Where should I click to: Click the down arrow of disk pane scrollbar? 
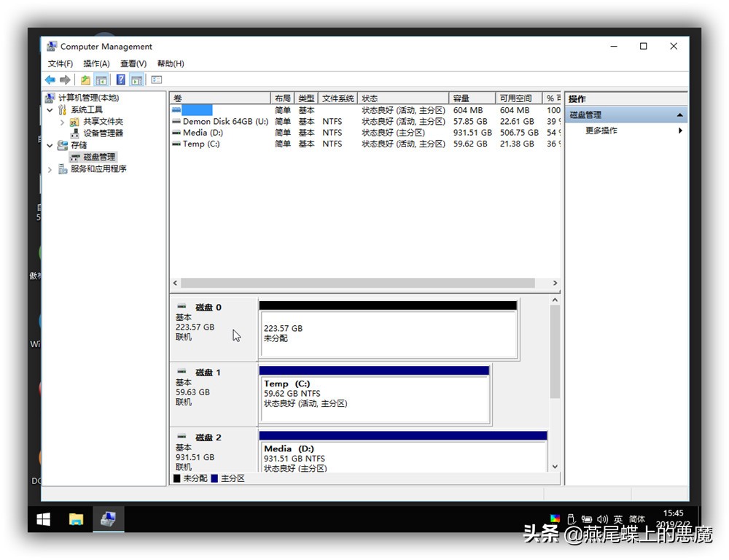tap(555, 467)
